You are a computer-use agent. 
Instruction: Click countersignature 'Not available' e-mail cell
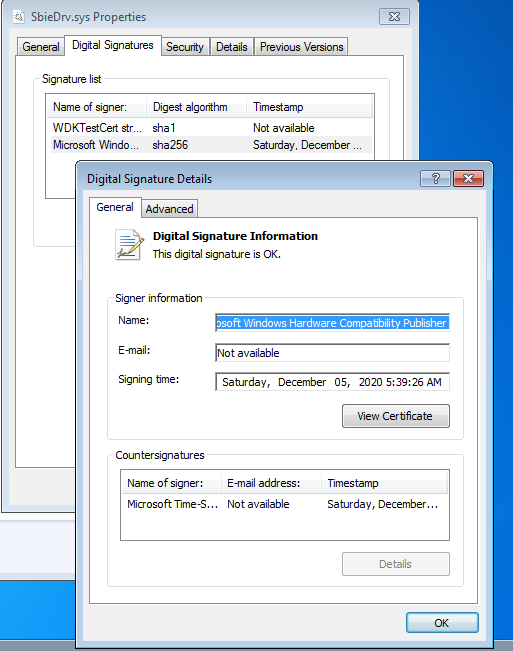tap(258, 504)
